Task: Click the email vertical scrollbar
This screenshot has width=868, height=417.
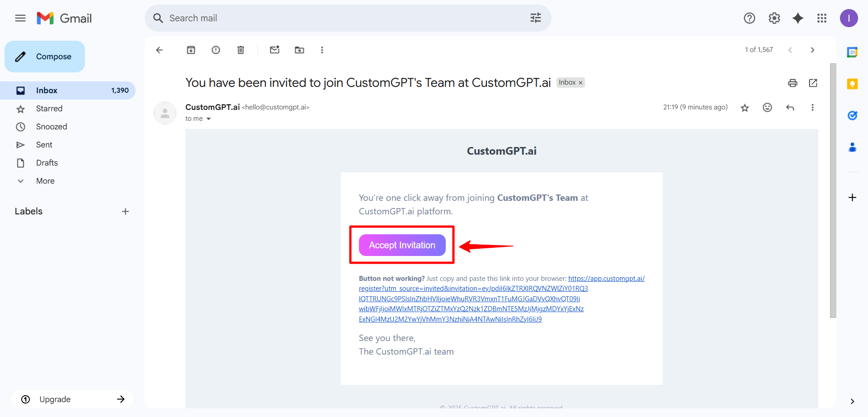Action: click(x=833, y=190)
